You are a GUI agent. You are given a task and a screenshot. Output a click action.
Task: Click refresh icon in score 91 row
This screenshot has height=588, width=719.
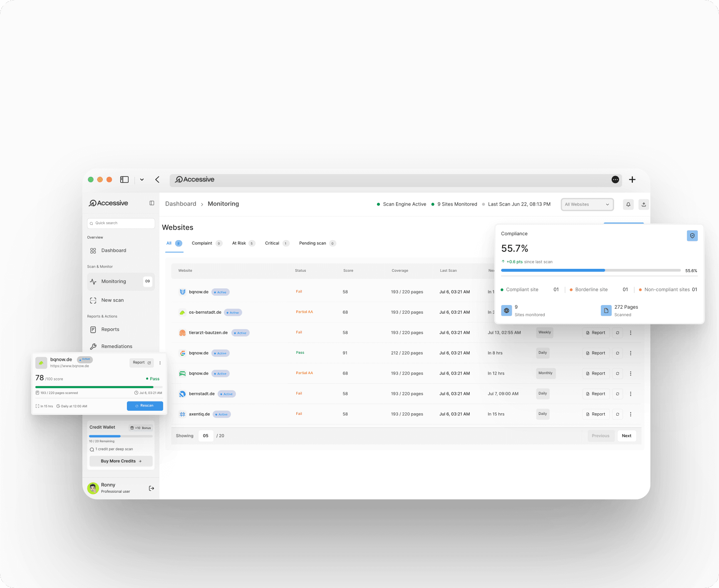pos(617,353)
